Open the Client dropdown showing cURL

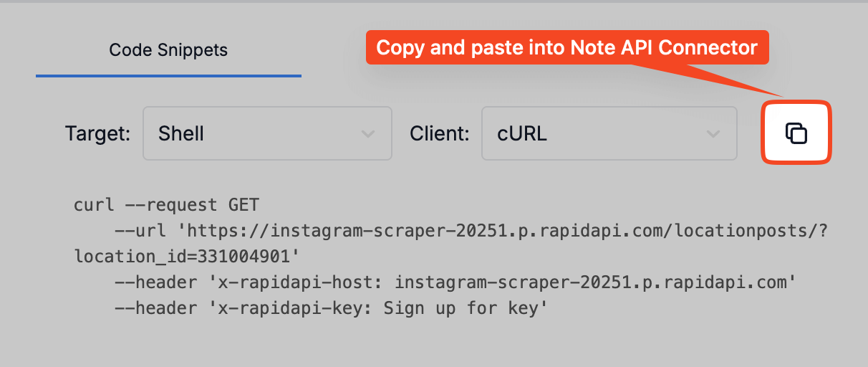(609, 133)
